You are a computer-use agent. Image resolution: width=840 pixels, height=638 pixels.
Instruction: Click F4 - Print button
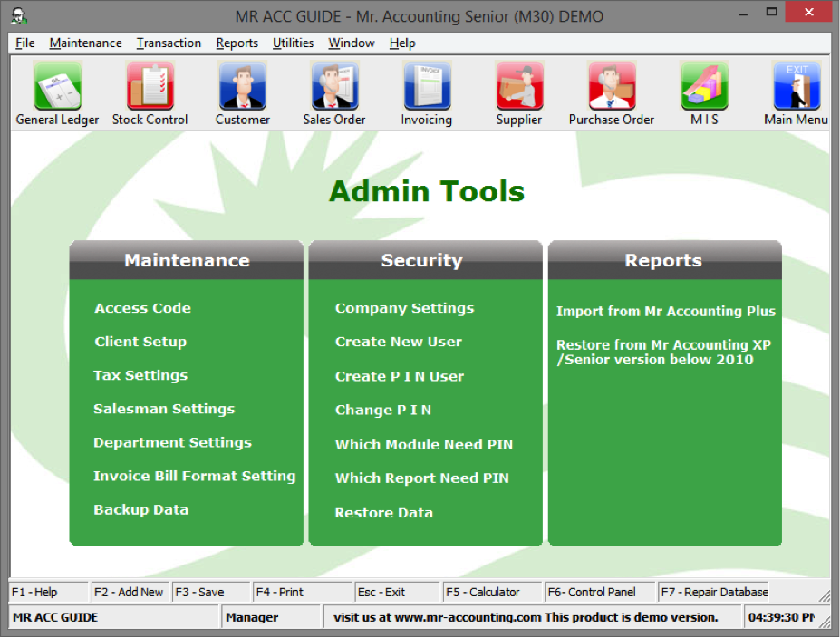point(302,592)
